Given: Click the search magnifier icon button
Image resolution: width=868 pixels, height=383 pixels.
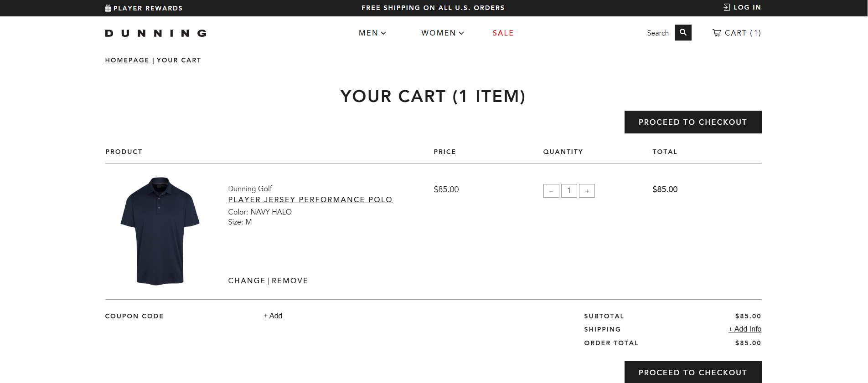Looking at the screenshot, I should pos(683,32).
